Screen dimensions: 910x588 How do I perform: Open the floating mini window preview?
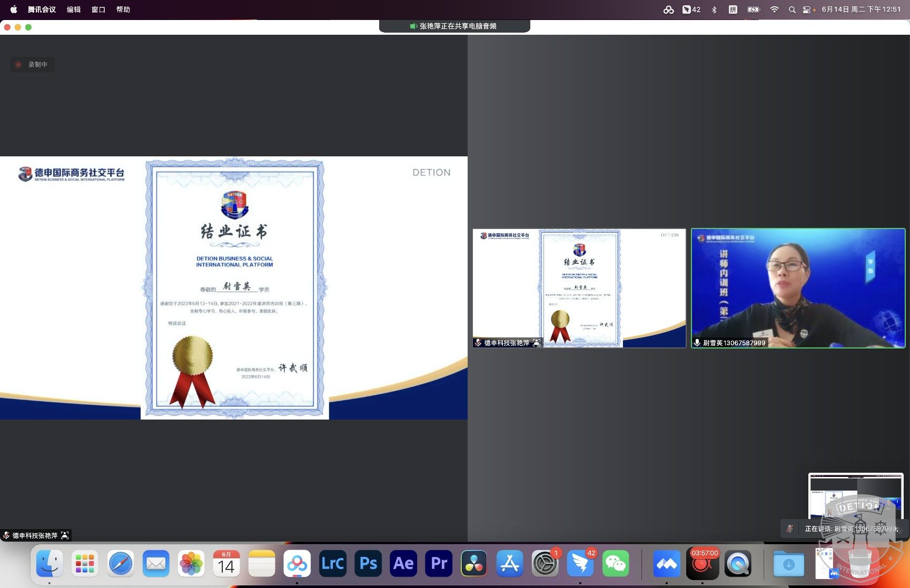(x=856, y=496)
